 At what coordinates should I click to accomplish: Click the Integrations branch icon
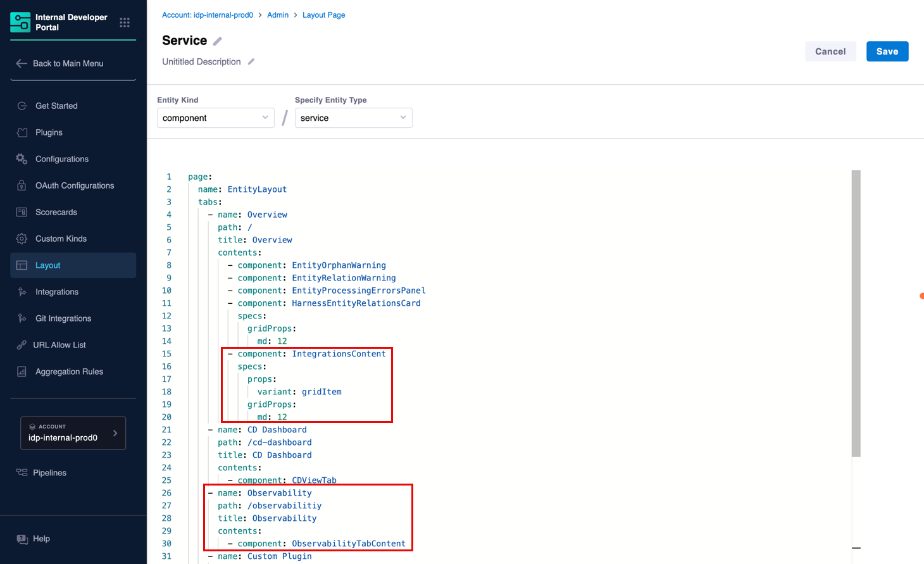[x=22, y=292]
